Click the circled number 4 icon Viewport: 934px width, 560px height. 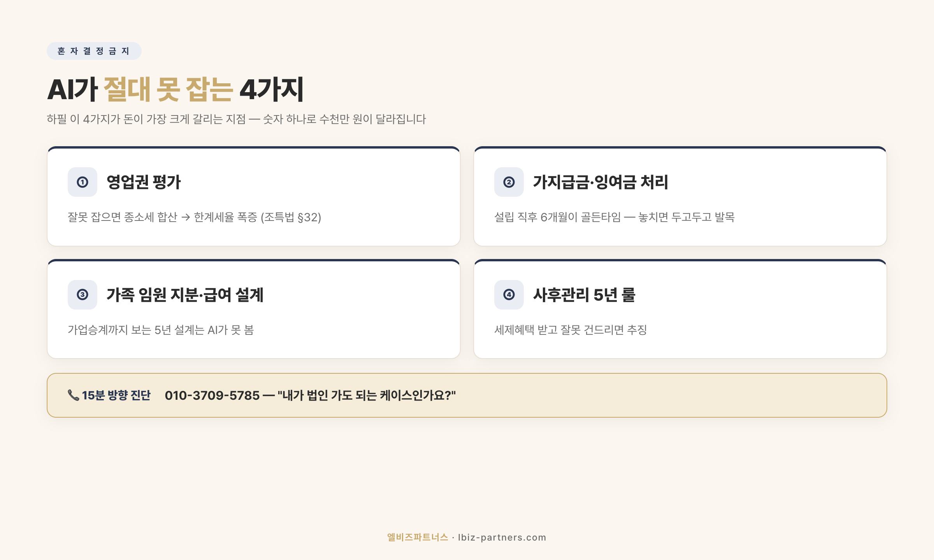[509, 295]
